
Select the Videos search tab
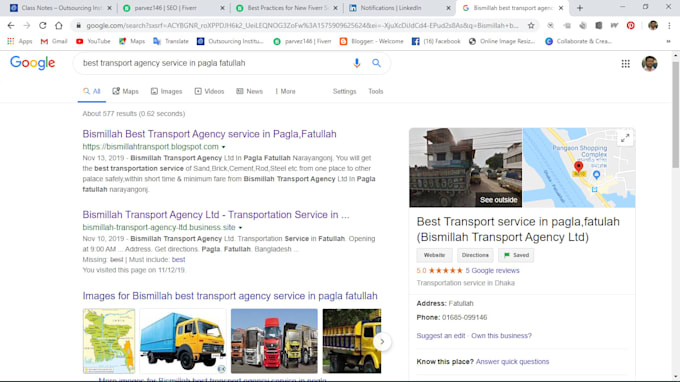coord(209,91)
